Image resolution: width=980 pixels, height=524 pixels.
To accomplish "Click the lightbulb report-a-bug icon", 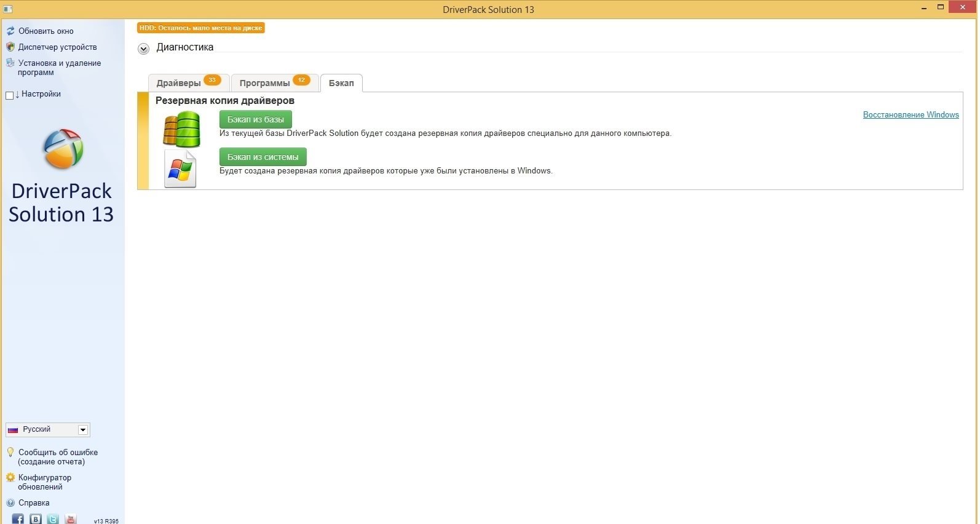I will [10, 452].
